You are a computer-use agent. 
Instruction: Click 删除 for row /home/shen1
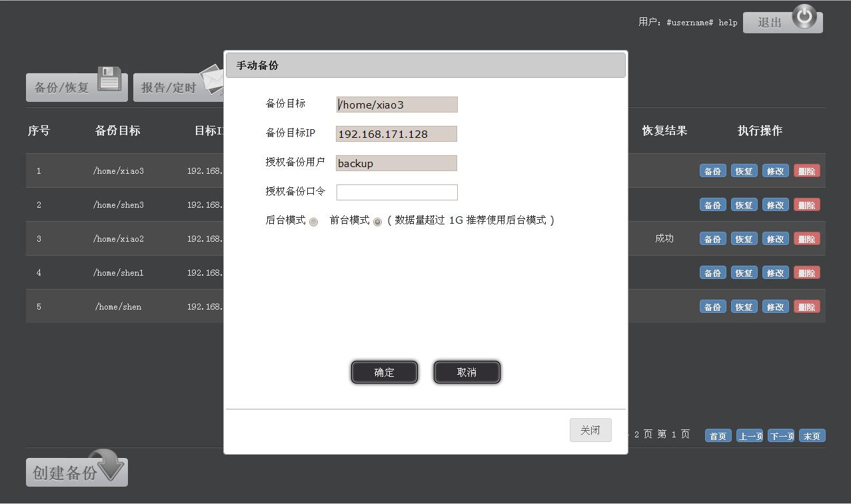[x=806, y=273]
